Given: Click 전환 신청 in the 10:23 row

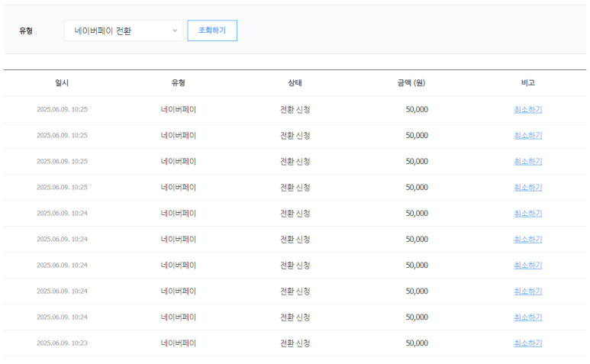Looking at the screenshot, I should point(295,343).
